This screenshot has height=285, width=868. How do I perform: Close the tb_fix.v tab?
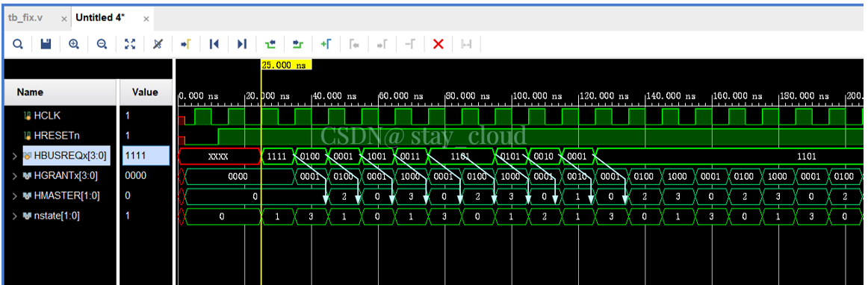[64, 19]
